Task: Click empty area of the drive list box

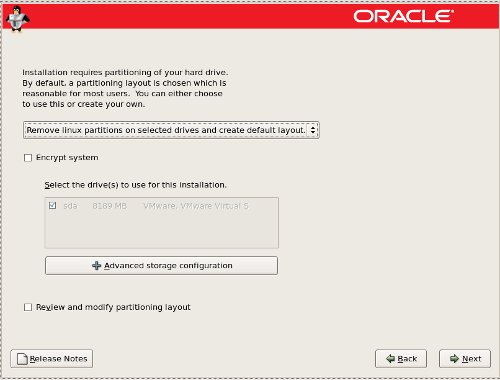Action: click(161, 230)
